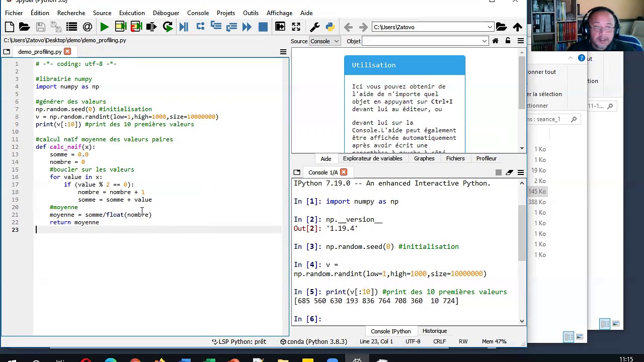Click the conda (Python 3.8.3) status
This screenshot has height=362, width=644.
(x=314, y=342)
